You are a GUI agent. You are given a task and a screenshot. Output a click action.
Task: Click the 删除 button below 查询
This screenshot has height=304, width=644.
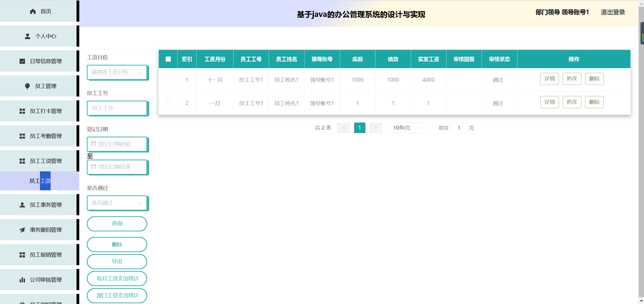tap(117, 245)
